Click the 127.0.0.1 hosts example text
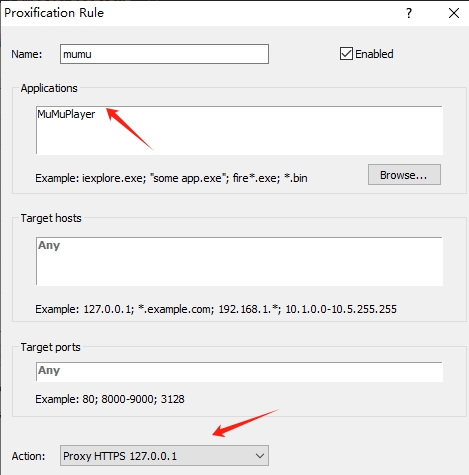This screenshot has width=469, height=475. [x=108, y=309]
